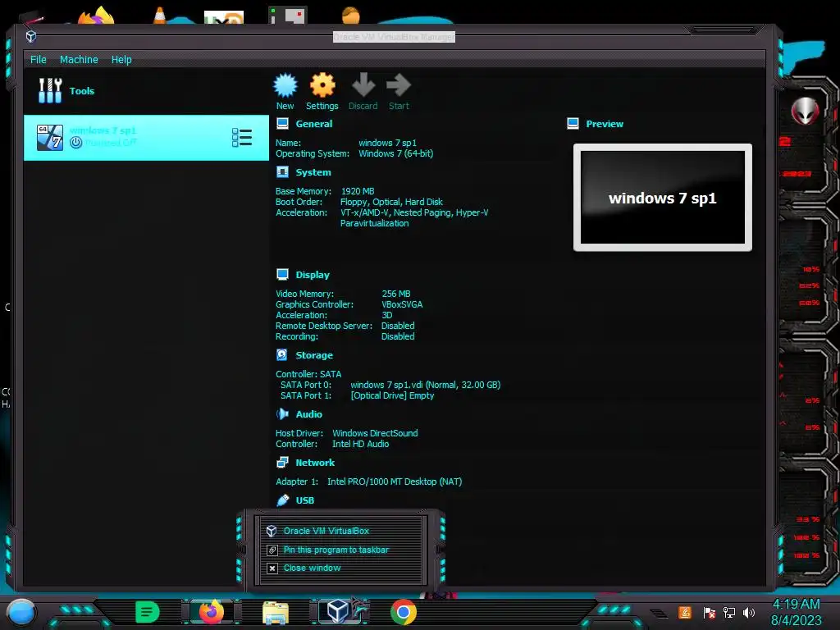
Task: Choose Close window in jump list
Action: (312, 568)
